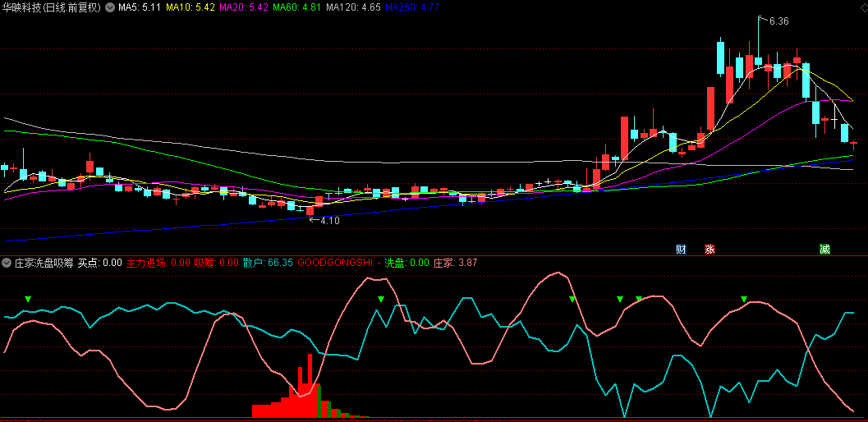
Task: Click the 财 financial event marker icon
Action: point(681,250)
